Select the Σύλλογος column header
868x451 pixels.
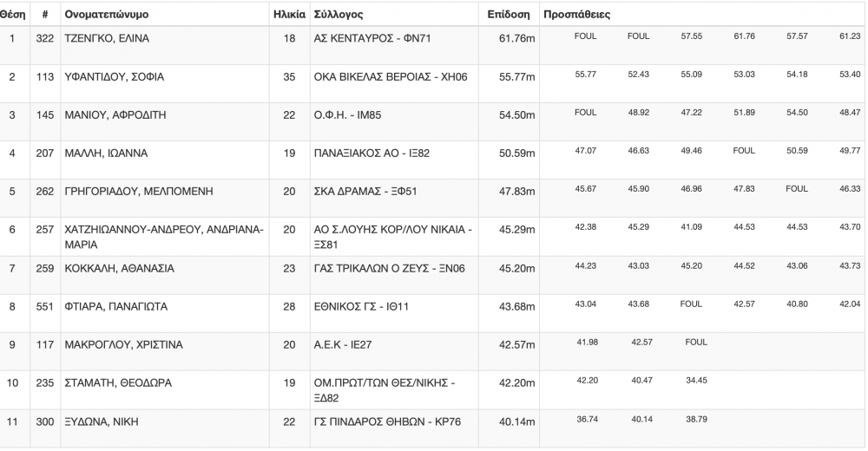(x=339, y=15)
